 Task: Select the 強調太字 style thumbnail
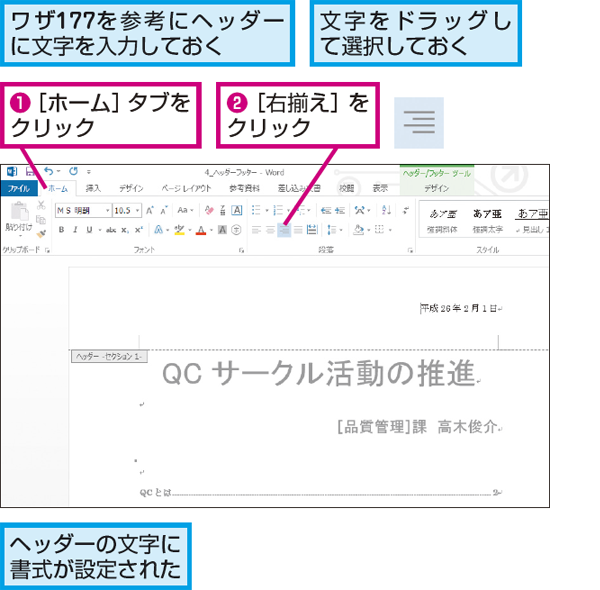pos(488,221)
